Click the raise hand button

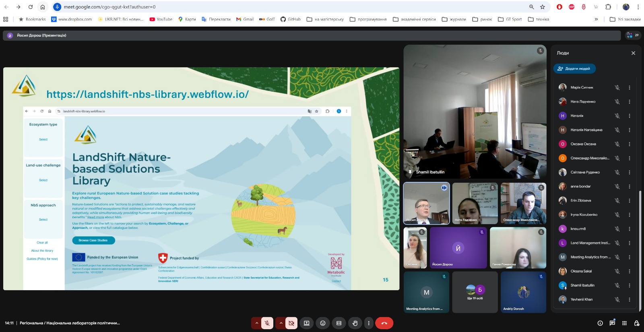coord(355,323)
